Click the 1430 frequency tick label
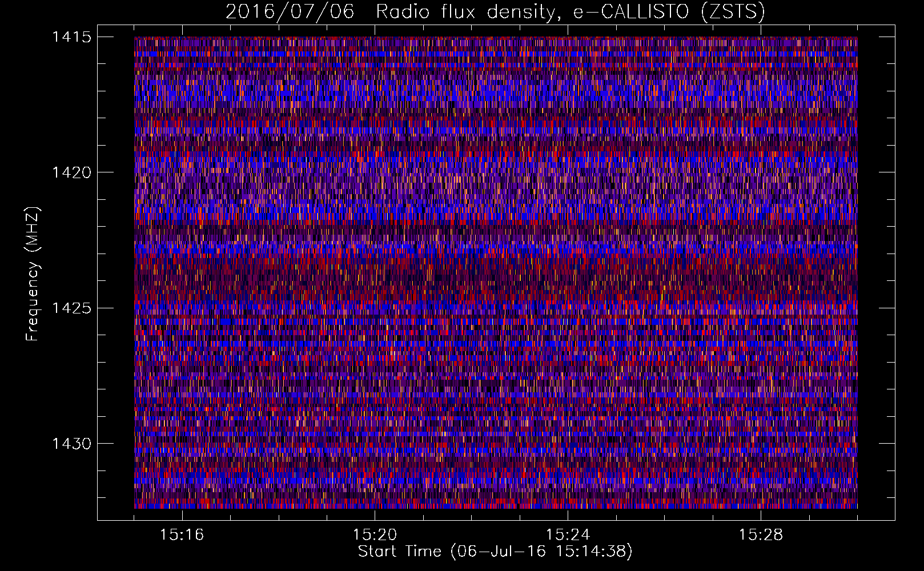The height and width of the screenshot is (571, 924). coord(71,444)
